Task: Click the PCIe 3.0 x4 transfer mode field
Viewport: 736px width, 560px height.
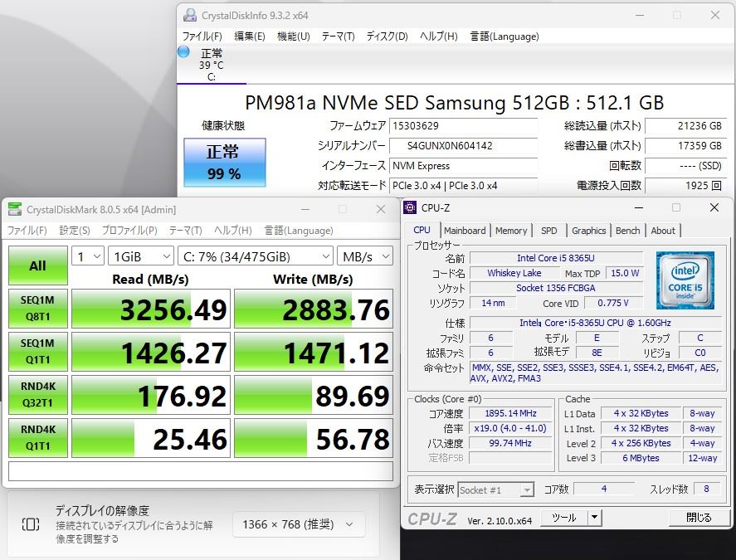Action: coord(463,185)
